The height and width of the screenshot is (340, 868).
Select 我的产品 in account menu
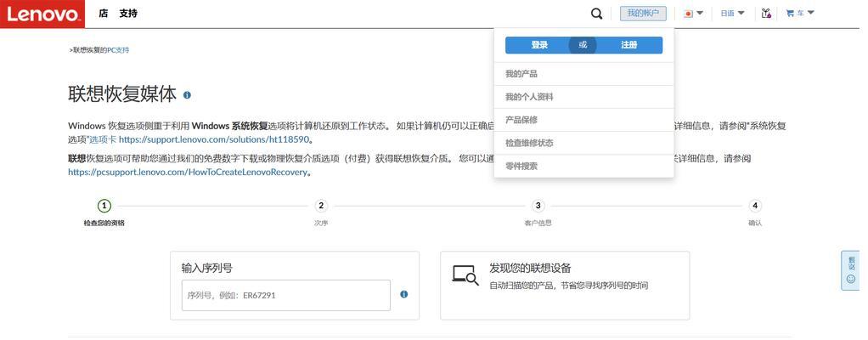(584, 74)
